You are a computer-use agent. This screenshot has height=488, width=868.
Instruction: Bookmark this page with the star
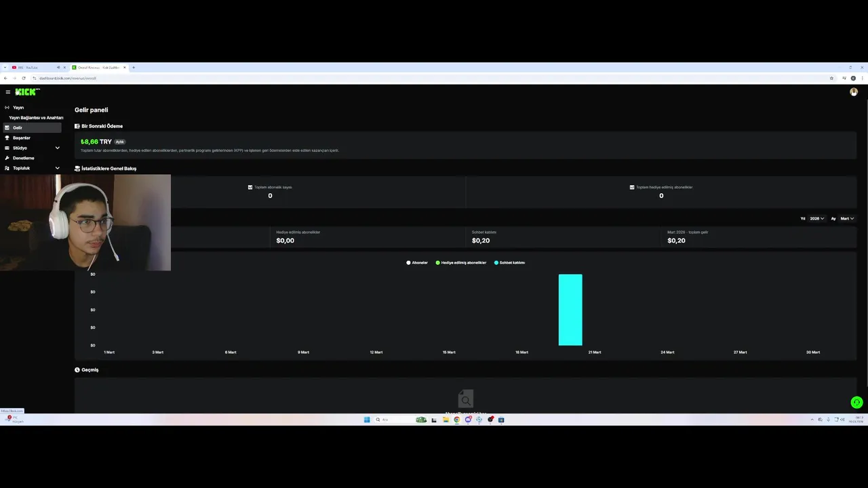coord(831,78)
